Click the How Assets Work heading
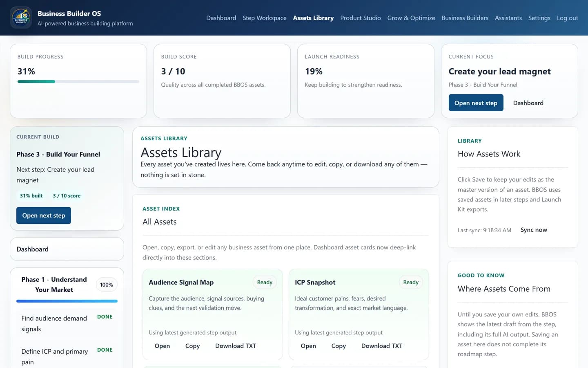588x368 pixels. (489, 154)
